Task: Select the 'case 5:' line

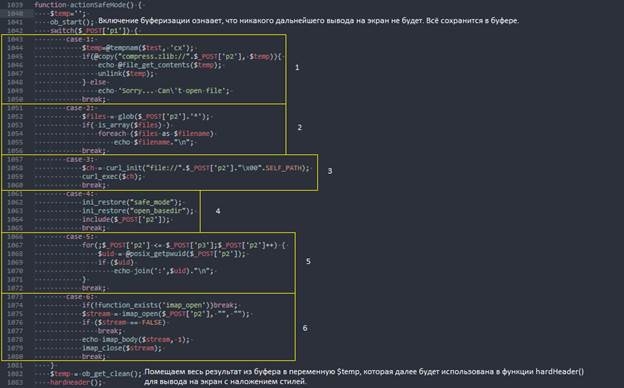Action: [81, 236]
